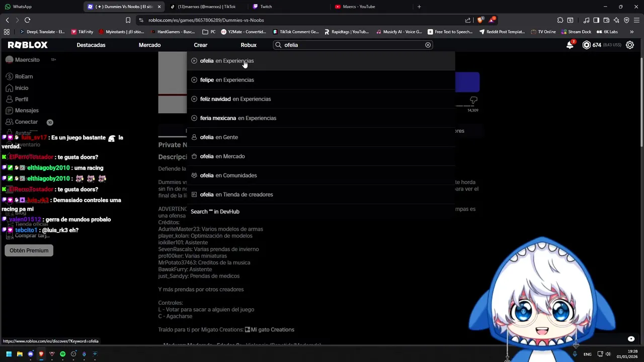Search 'ofelia en Mercado'
This screenshot has height=362, width=644.
point(321,156)
